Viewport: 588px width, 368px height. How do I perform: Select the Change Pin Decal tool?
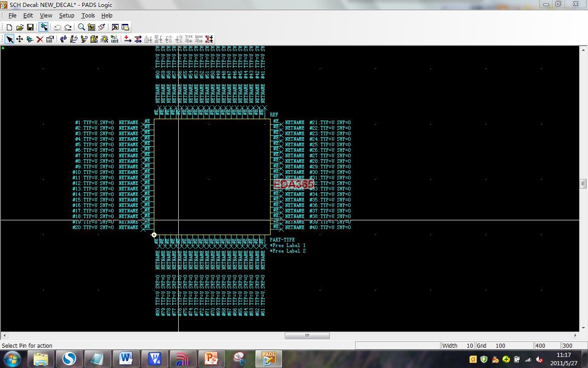click(138, 39)
